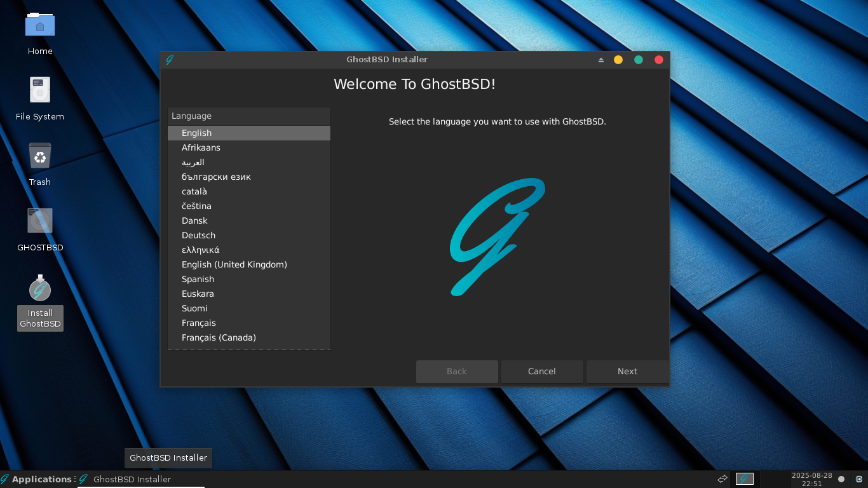Minimize the installer using the yellow button
This screenshot has width=868, height=488.
[618, 60]
